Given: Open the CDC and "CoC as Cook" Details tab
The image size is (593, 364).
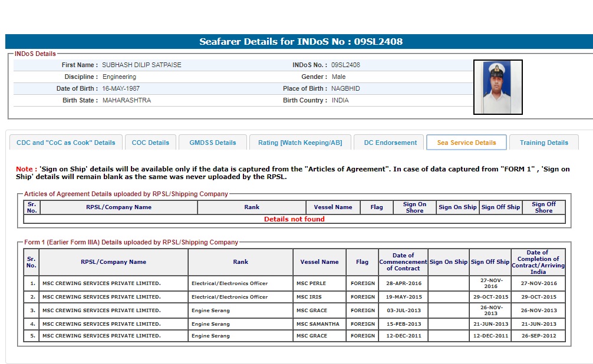Looking at the screenshot, I should (x=66, y=143).
